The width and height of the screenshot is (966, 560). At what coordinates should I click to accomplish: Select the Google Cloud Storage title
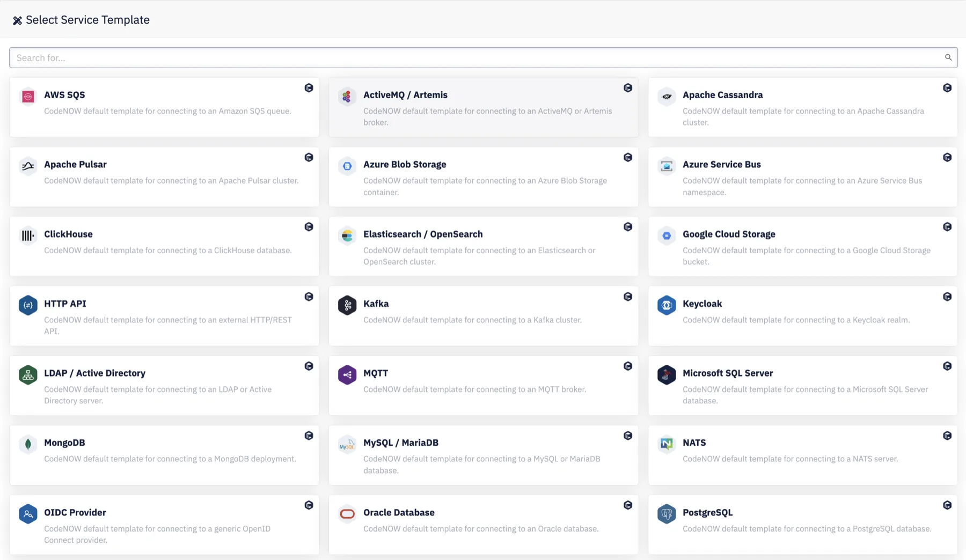729,234
